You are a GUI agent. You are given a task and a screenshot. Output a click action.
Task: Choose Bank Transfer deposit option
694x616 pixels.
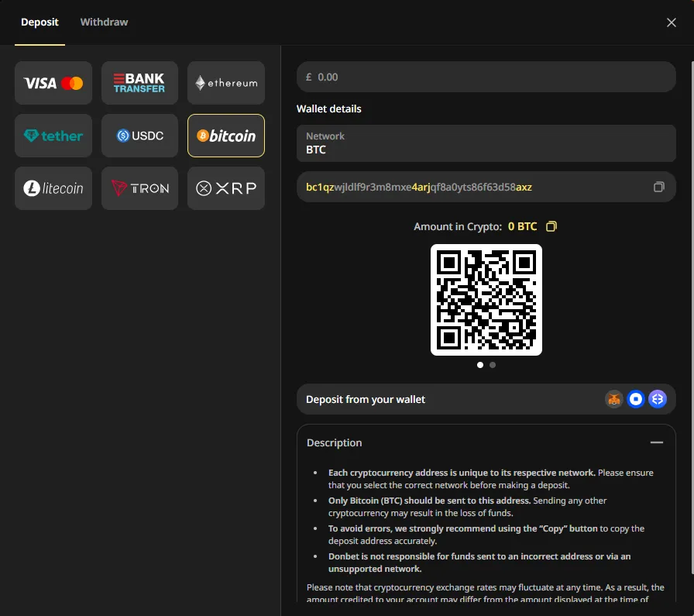(140, 83)
